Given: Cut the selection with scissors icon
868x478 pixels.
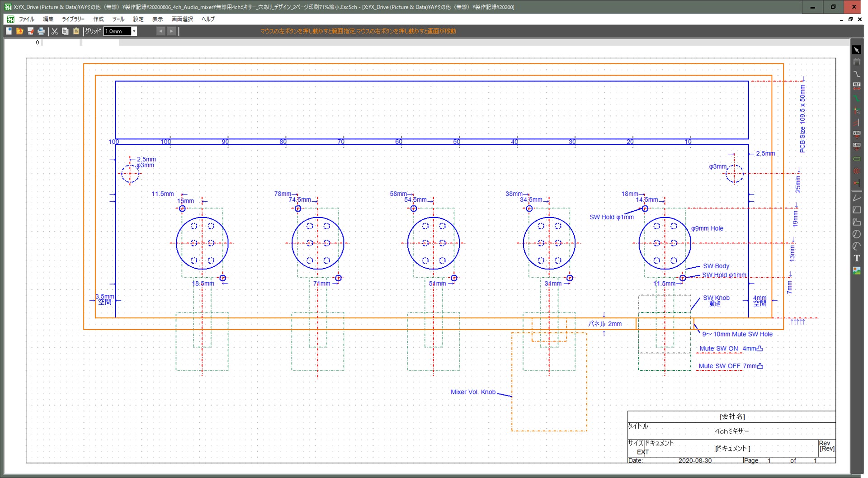Looking at the screenshot, I should tap(54, 31).
